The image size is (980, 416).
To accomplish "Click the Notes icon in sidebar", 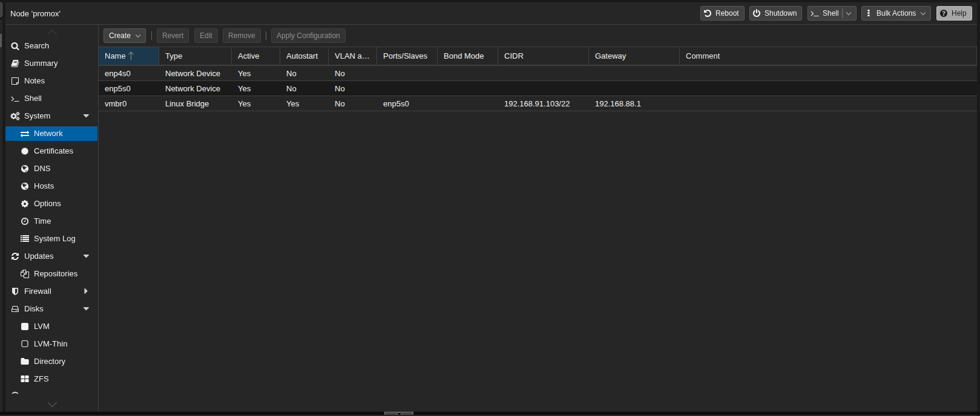I will [15, 81].
